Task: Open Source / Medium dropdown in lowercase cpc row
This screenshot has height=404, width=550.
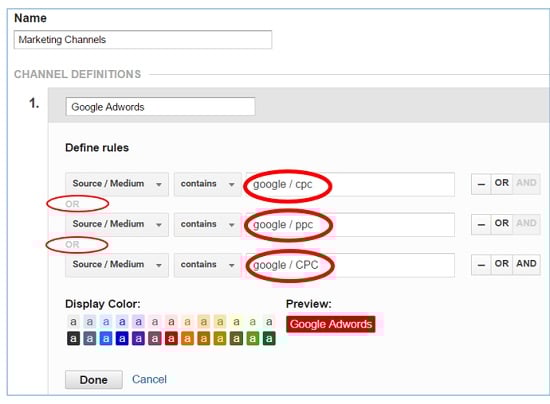Action: coord(117,184)
